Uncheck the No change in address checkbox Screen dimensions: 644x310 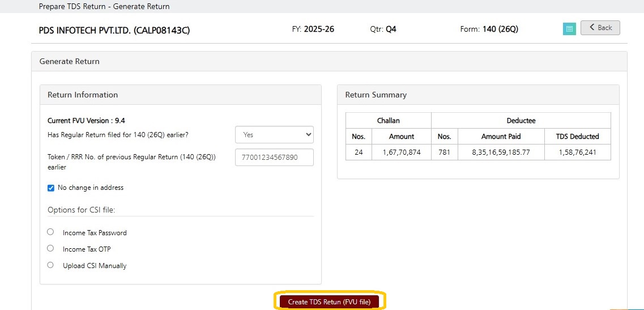tap(51, 188)
